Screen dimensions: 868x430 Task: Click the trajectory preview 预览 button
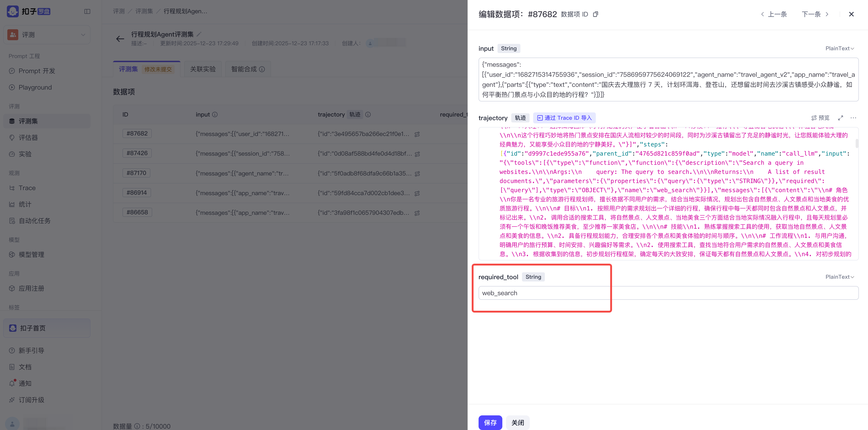coord(820,118)
